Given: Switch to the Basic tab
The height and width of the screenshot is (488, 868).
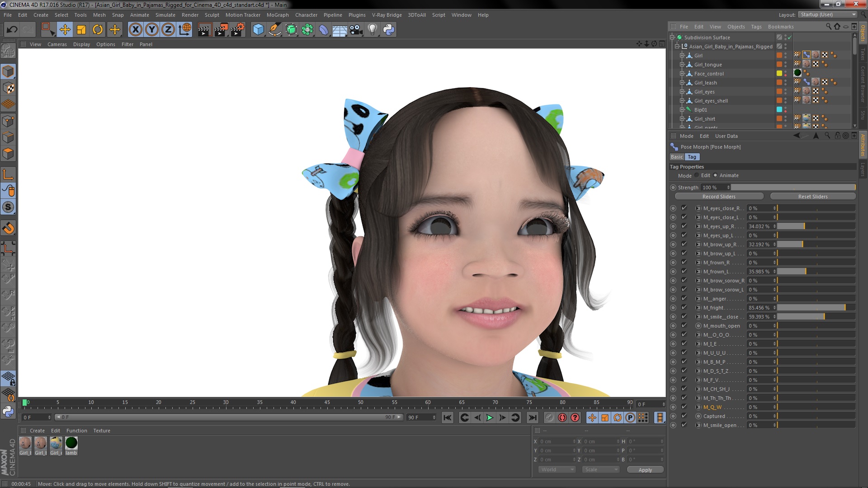Looking at the screenshot, I should coord(677,157).
